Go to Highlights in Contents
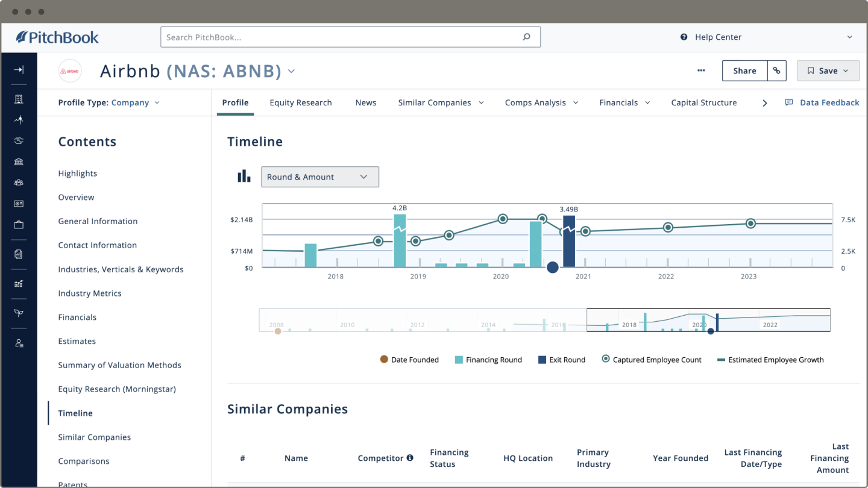The height and width of the screenshot is (488, 868). coord(78,174)
